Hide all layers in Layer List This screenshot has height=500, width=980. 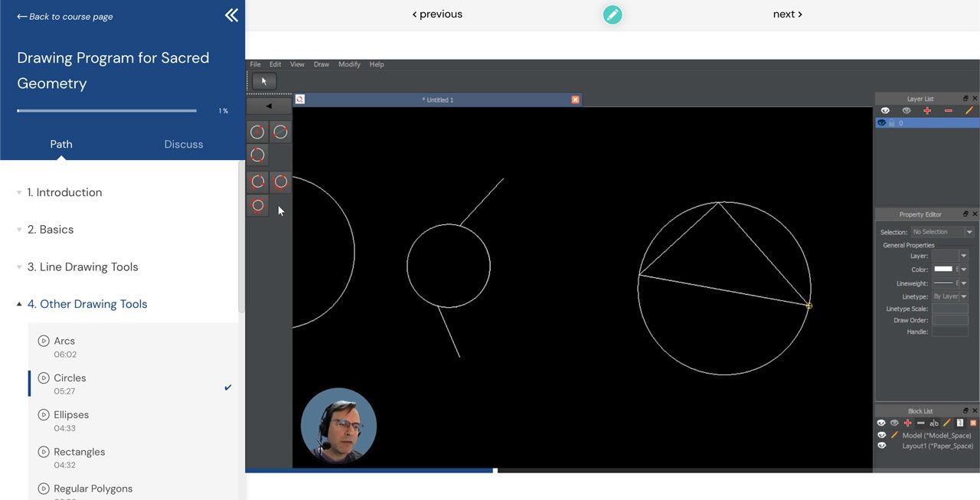click(x=906, y=111)
